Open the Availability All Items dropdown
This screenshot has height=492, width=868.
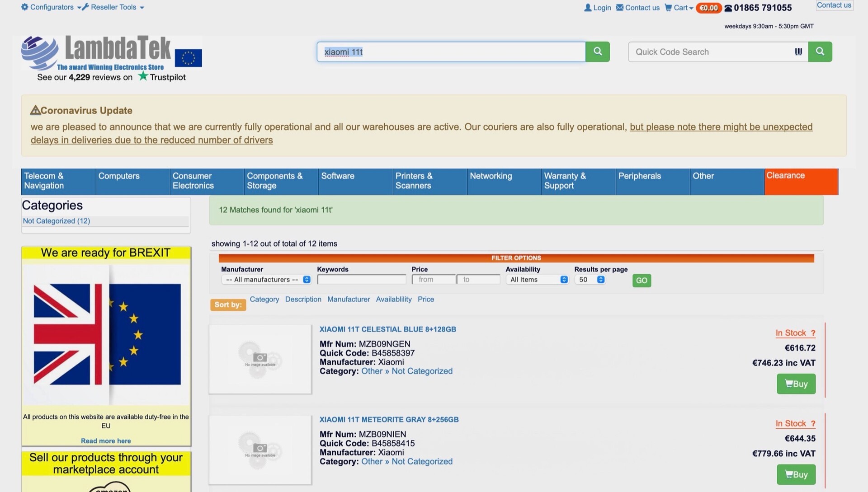(537, 280)
